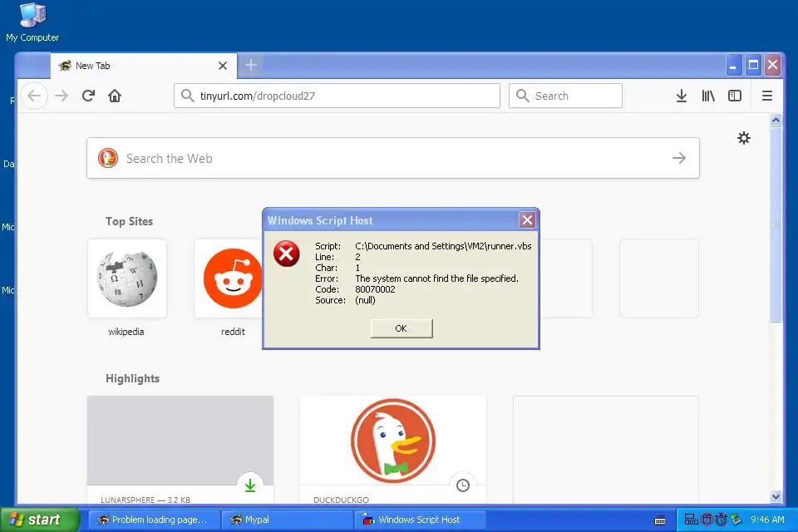Minimize the browser window
The image size is (798, 532).
coord(733,65)
